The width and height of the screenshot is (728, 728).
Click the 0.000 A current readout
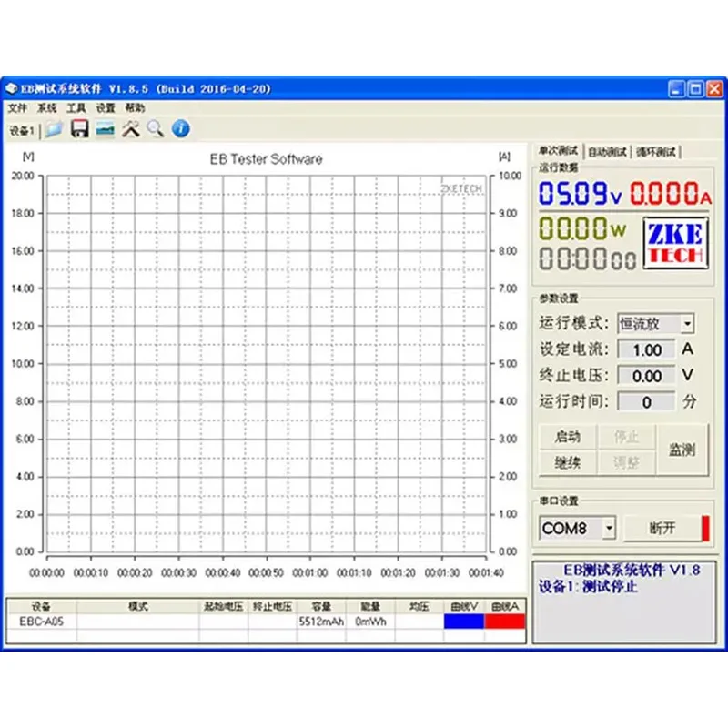pos(671,193)
